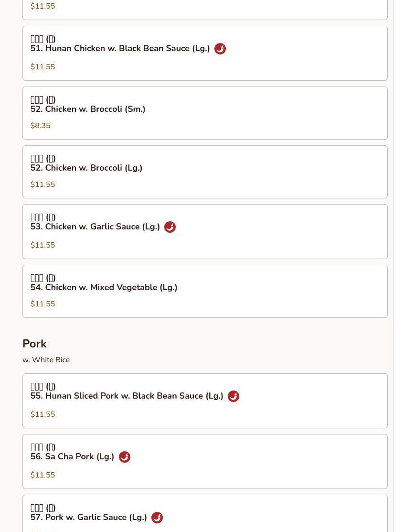403x532 pixels.
Task: Click spicy icon on Hunan Chicken item
Action: (x=220, y=49)
